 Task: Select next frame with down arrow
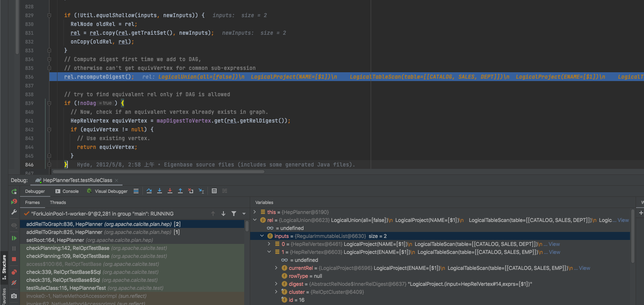(x=223, y=214)
